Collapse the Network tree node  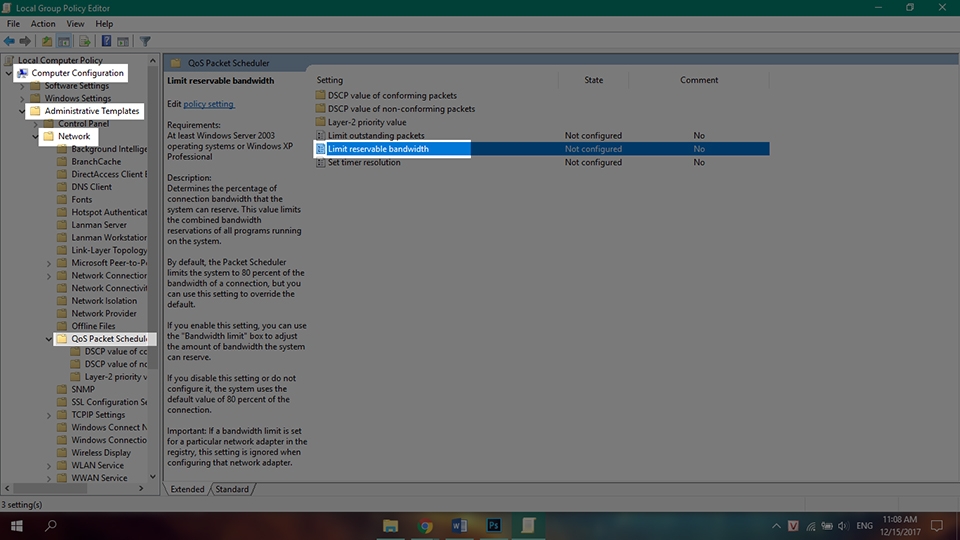coord(36,136)
